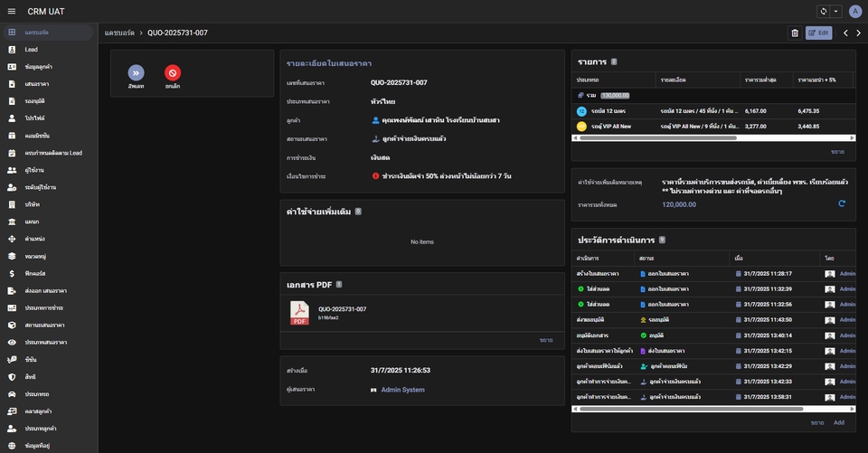Click the history table horizontal scrollbar
Image resolution: width=868 pixels, height=453 pixels.
(691, 409)
